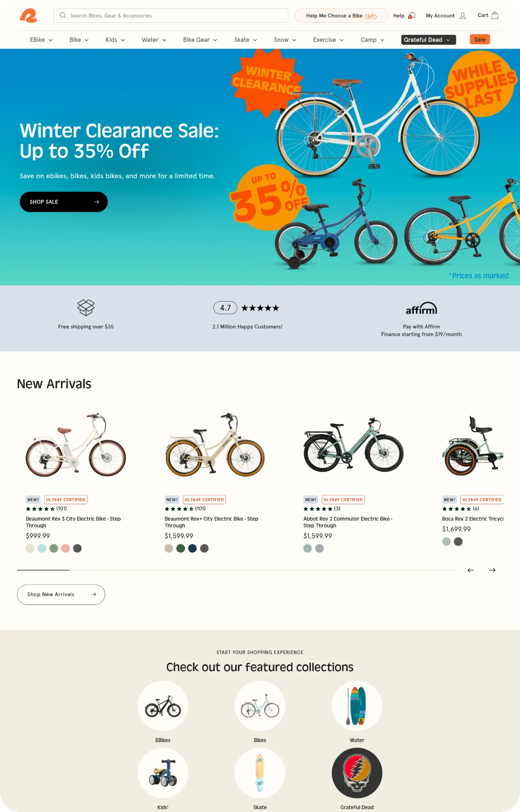Click the Shop New Arrivals button
Screen dimensions: 520x812
[x=61, y=594]
